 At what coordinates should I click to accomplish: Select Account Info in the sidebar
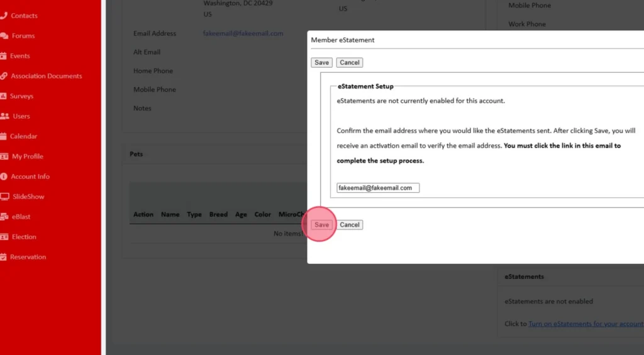tap(30, 177)
